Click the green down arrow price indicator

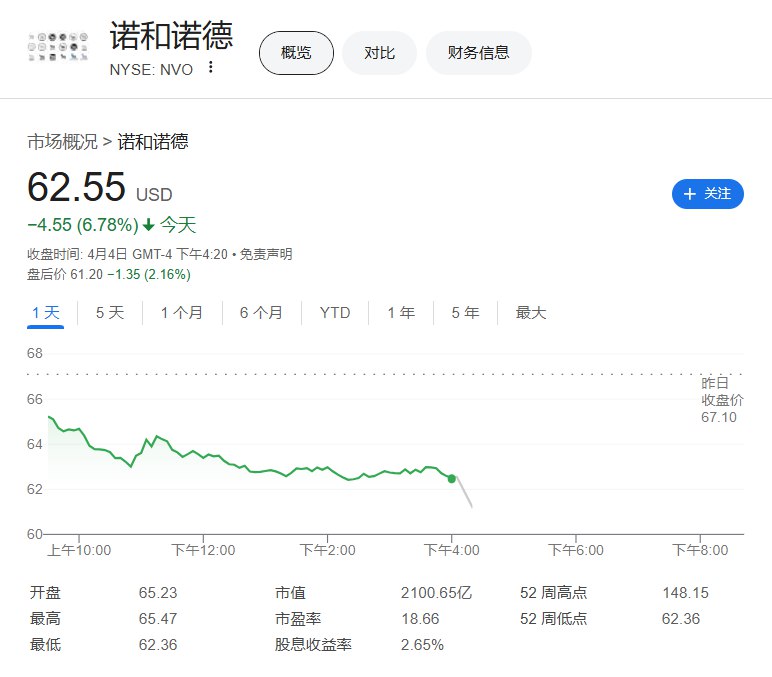coord(149,226)
